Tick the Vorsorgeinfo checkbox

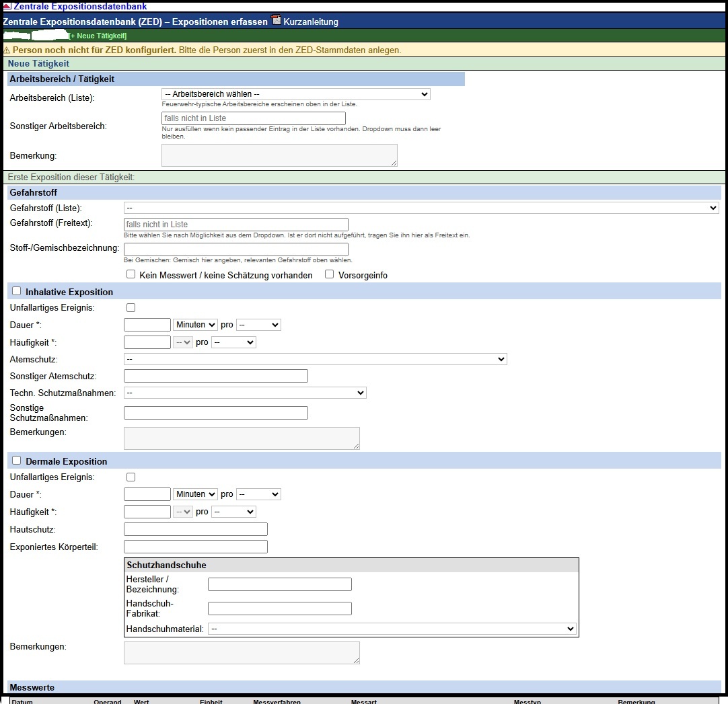329,274
